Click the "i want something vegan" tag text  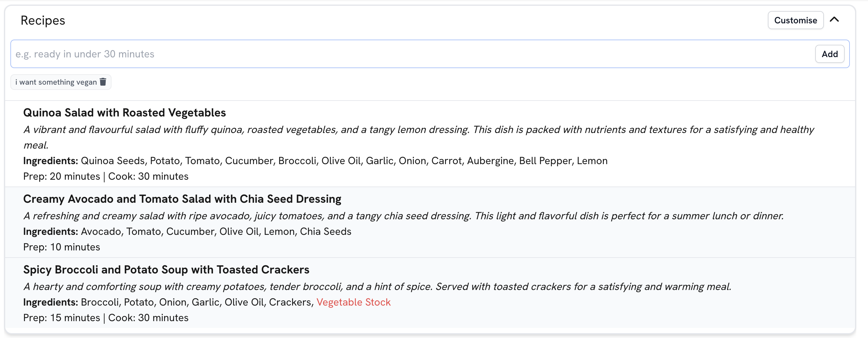pos(56,82)
